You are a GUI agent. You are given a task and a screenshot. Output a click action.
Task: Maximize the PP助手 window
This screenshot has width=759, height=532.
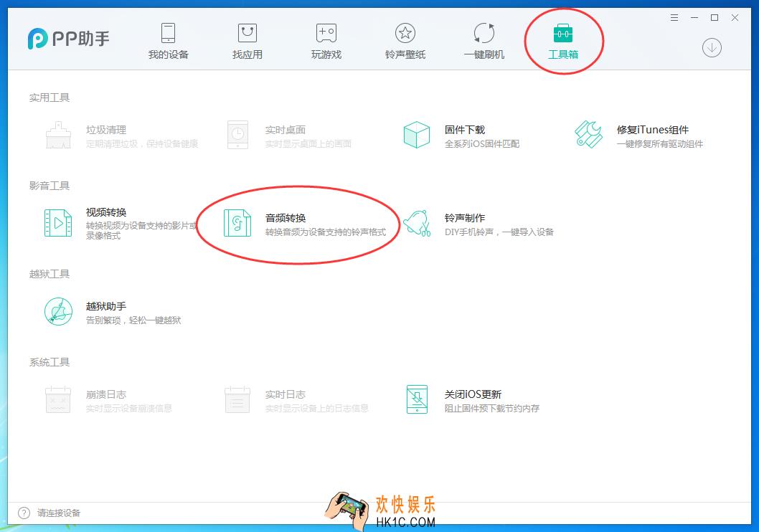pos(714,17)
